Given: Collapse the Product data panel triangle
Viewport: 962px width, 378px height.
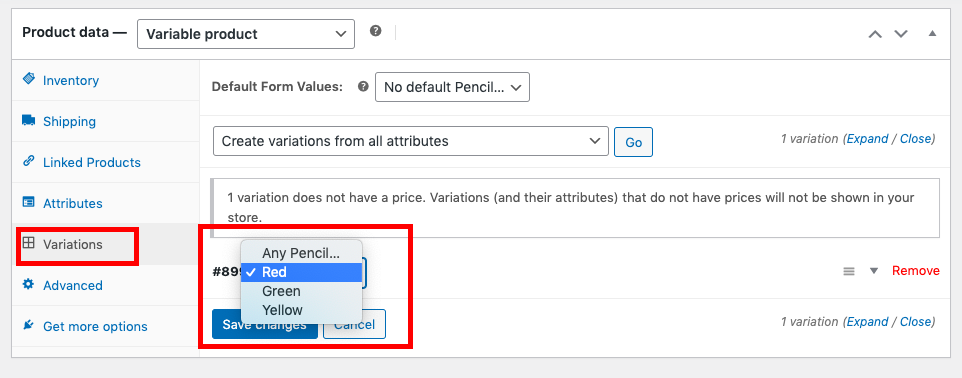Looking at the screenshot, I should [933, 34].
